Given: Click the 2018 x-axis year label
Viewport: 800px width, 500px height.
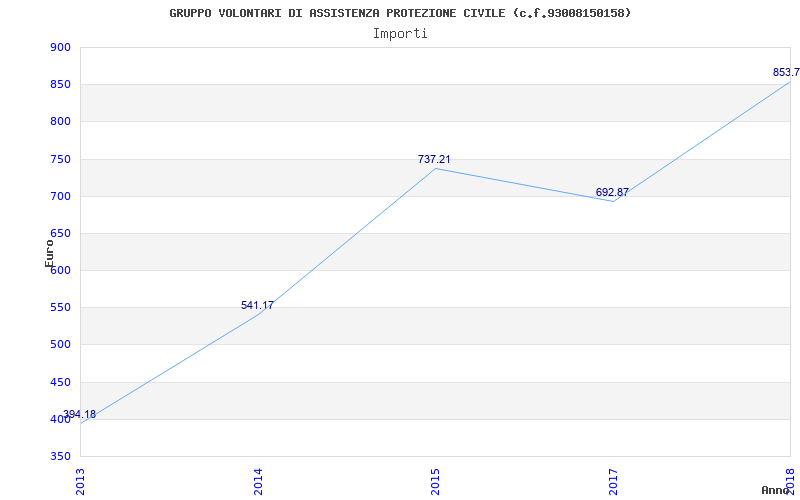Looking at the screenshot, I should click(x=790, y=479).
